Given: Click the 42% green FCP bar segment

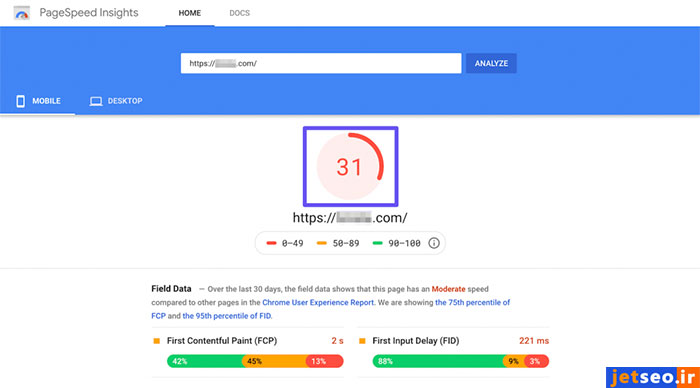Looking at the screenshot, I should tap(205, 361).
